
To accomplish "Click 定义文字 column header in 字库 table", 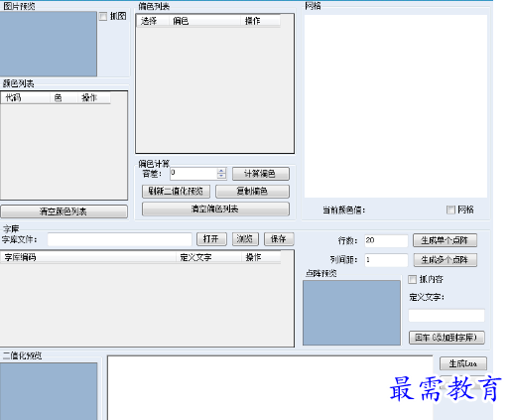I will pos(208,257).
